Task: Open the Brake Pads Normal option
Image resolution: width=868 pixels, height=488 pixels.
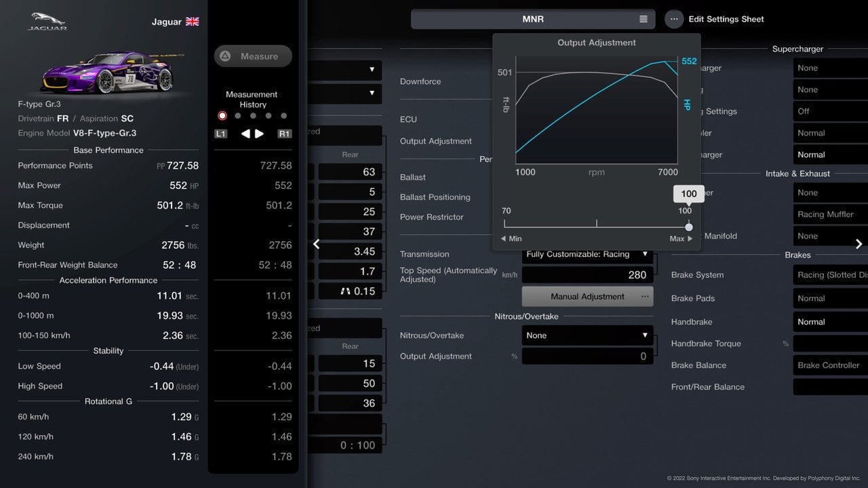Action: 831,298
